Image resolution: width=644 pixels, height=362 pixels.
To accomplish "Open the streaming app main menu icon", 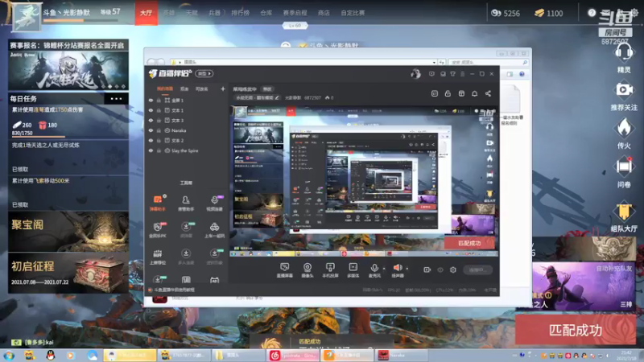I will pyautogui.click(x=462, y=74).
